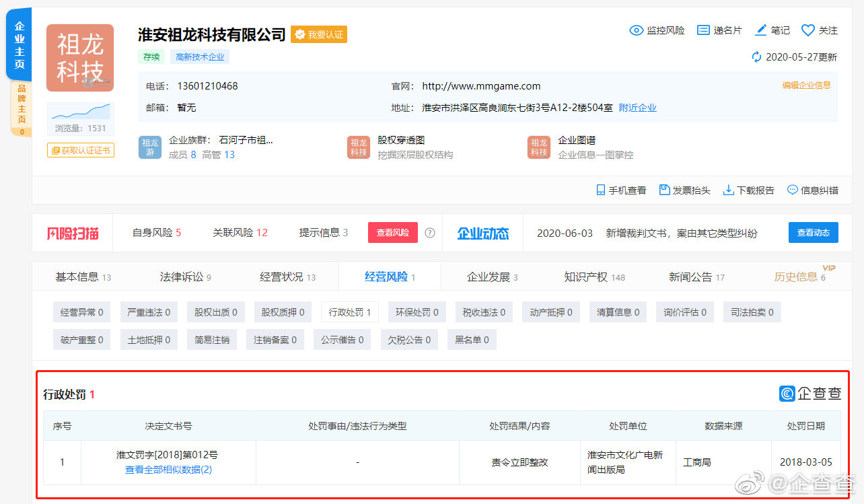Select the 经营异常 0 filter
864x504 pixels.
pyautogui.click(x=81, y=312)
